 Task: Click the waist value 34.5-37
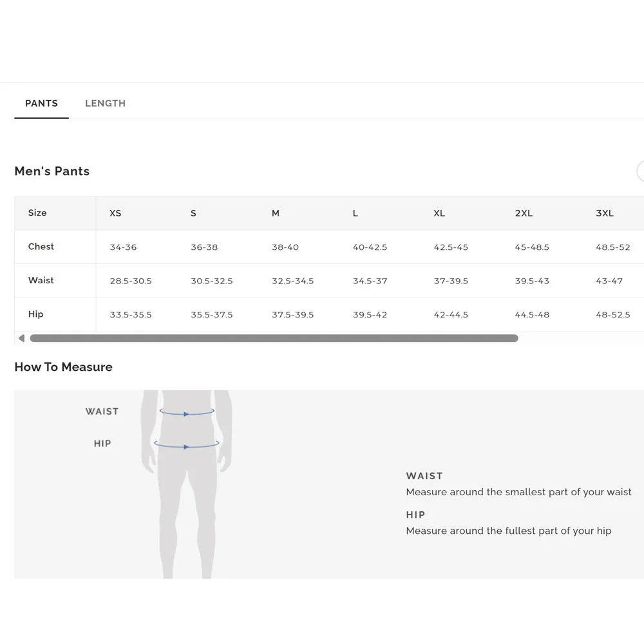click(370, 281)
